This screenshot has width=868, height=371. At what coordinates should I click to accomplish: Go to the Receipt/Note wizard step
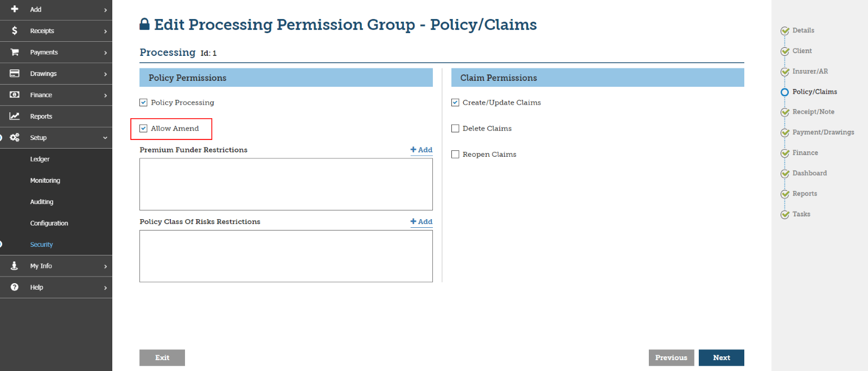coord(813,112)
